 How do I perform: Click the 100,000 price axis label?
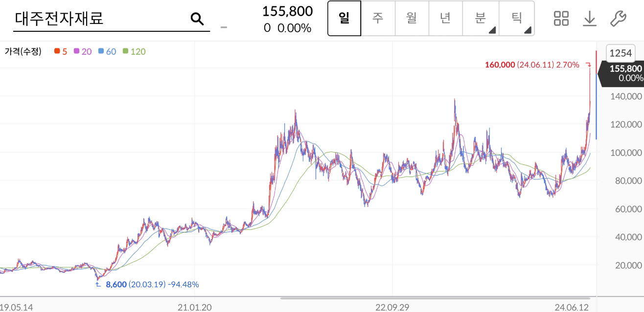pos(626,153)
